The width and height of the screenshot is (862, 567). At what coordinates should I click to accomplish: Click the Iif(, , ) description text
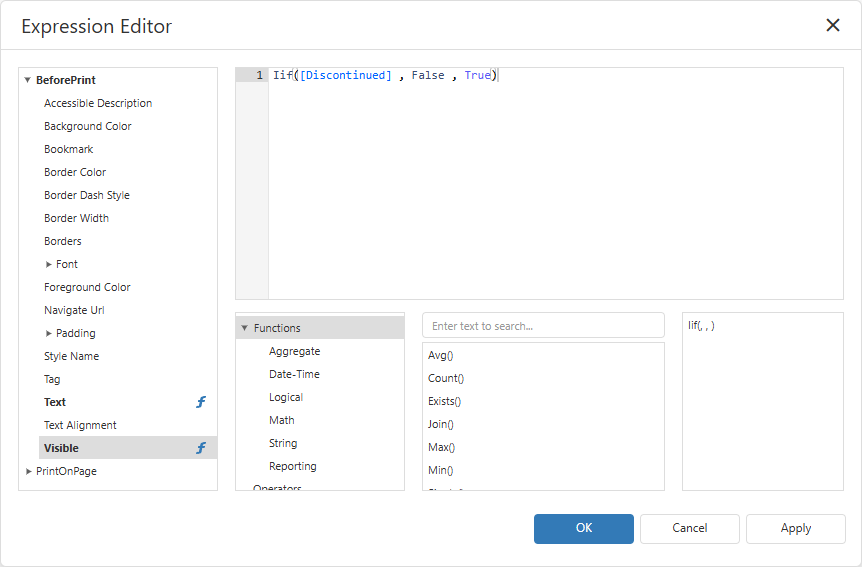click(701, 326)
